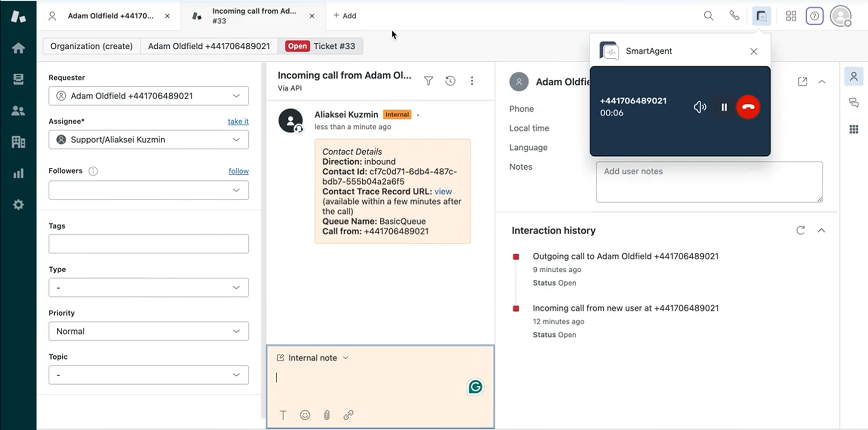Click the Add user notes field
This screenshot has width=868, height=430.
pyautogui.click(x=709, y=182)
